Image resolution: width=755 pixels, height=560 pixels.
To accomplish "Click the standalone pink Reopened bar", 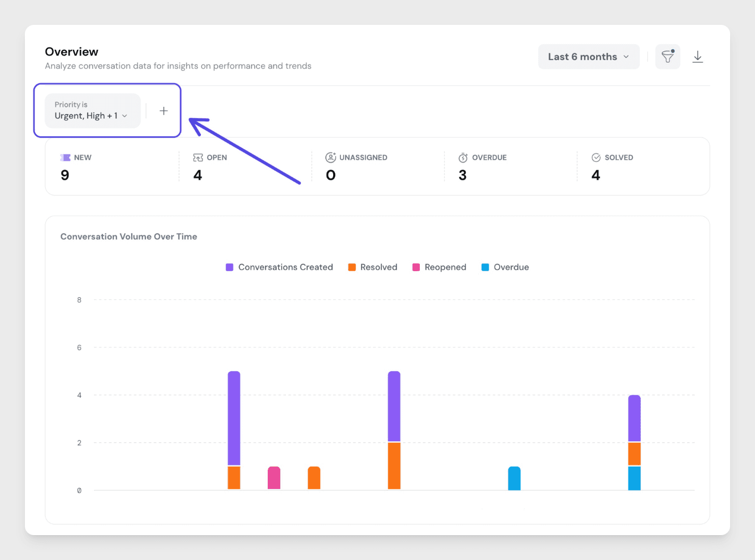I will pos(274,478).
